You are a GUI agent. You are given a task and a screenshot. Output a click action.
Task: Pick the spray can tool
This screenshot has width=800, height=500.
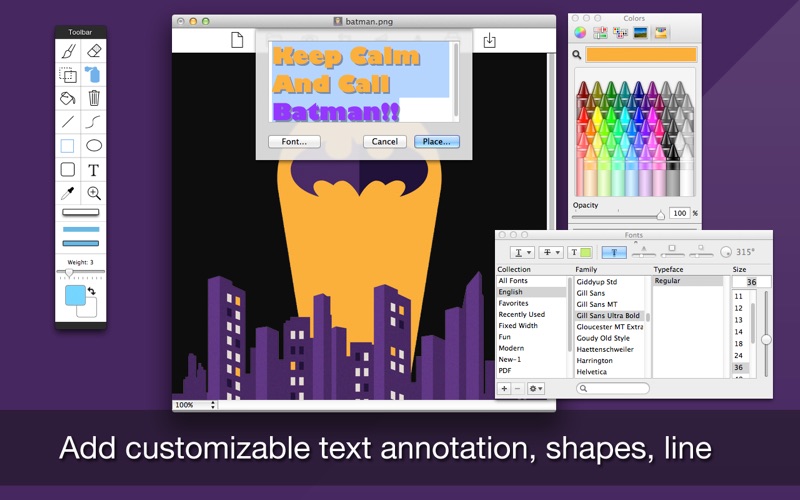(93, 74)
